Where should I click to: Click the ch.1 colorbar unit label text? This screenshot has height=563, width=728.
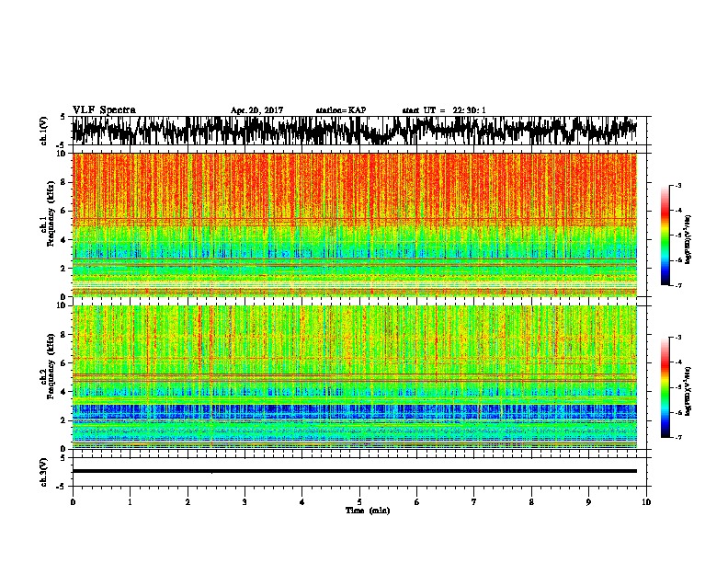pyautogui.click(x=688, y=240)
